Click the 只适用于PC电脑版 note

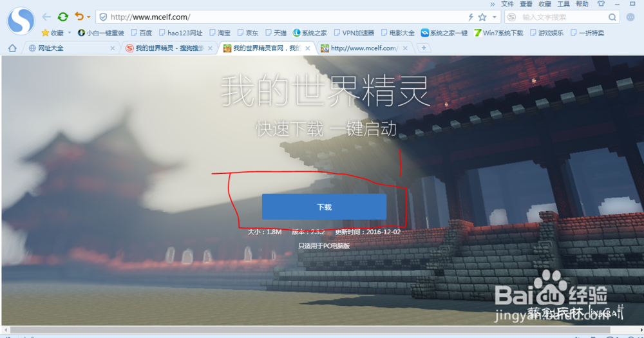pos(324,245)
